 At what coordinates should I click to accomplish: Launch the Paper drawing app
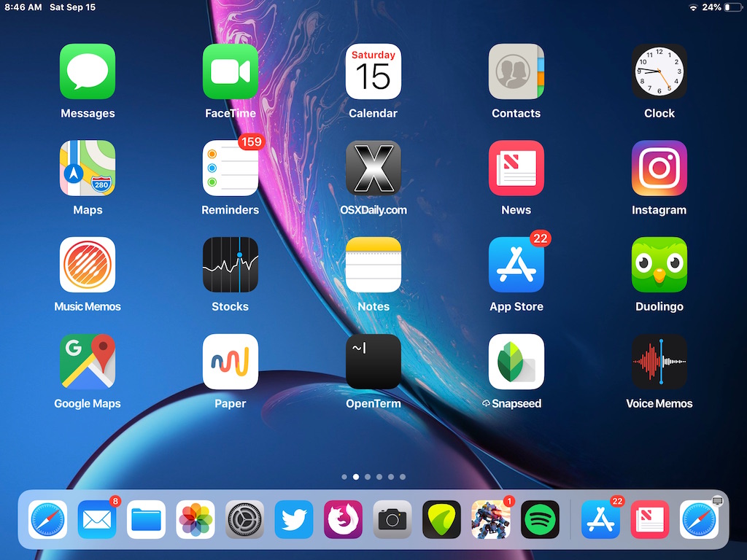click(231, 362)
